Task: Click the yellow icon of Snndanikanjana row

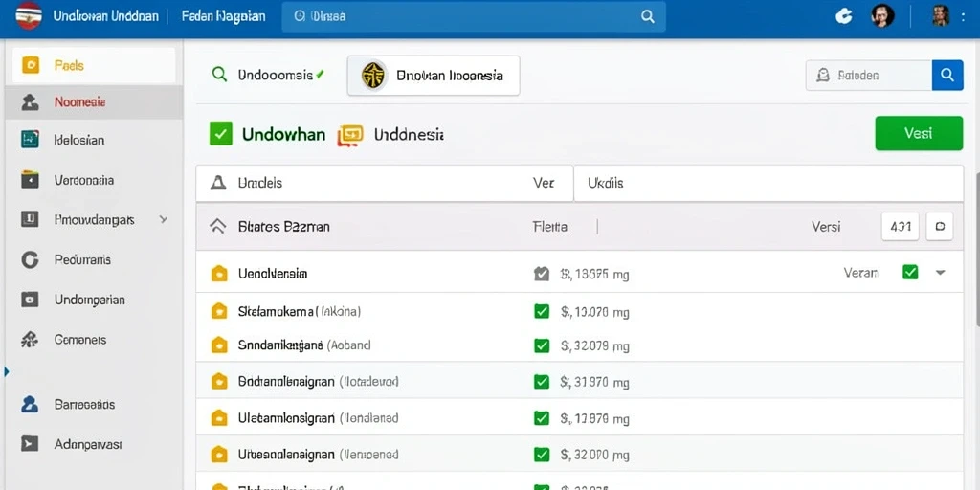Action: click(x=219, y=345)
